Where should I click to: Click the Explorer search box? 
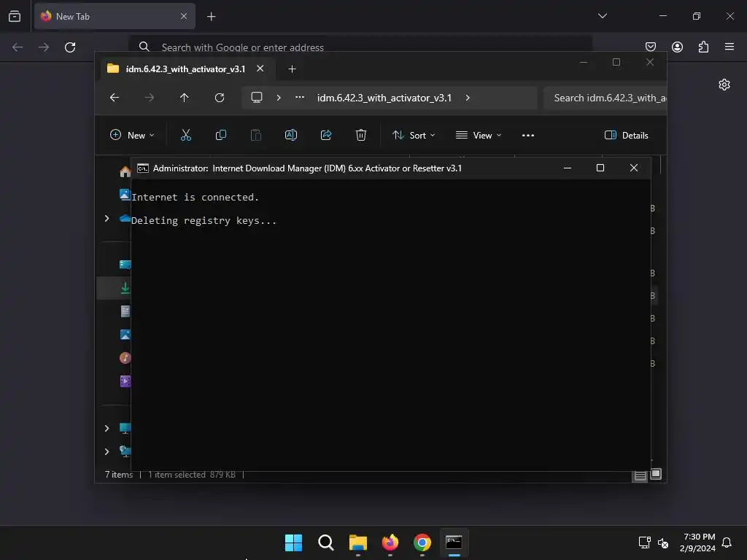point(605,98)
